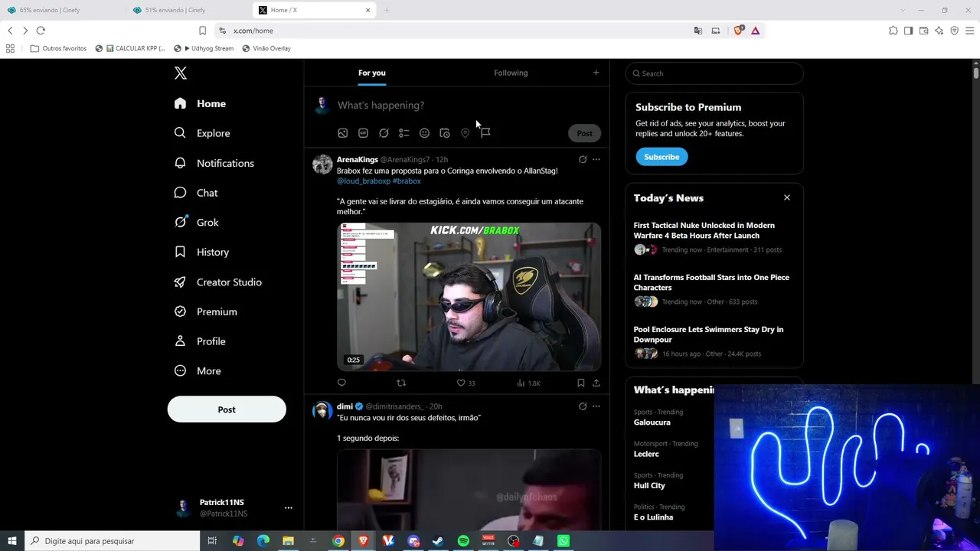Click the X logo in the sidebar

point(181,73)
